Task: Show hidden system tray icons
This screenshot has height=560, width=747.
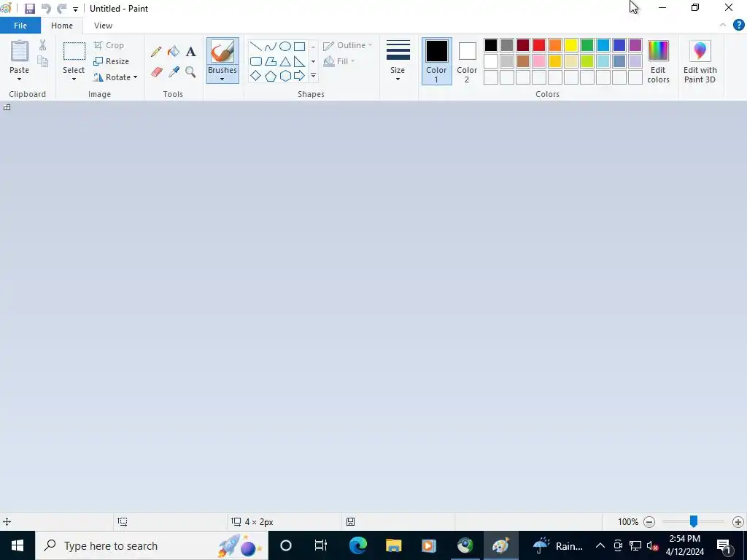Action: coord(600,545)
